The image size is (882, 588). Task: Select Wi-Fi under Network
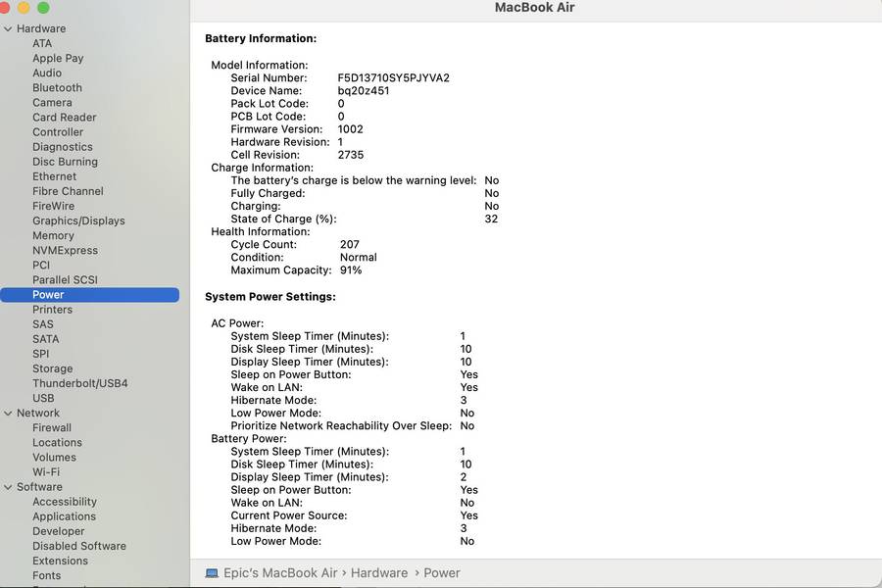[46, 472]
